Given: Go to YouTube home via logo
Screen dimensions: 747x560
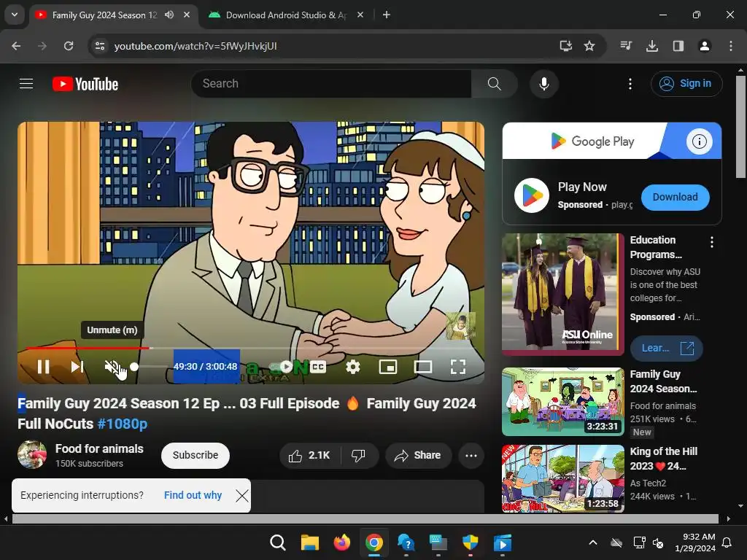Looking at the screenshot, I should (85, 84).
